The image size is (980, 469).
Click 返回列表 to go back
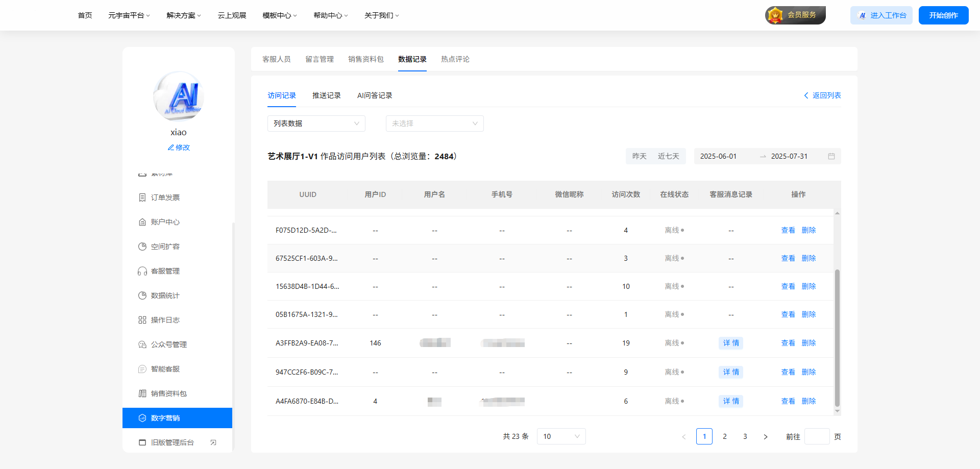click(x=822, y=95)
